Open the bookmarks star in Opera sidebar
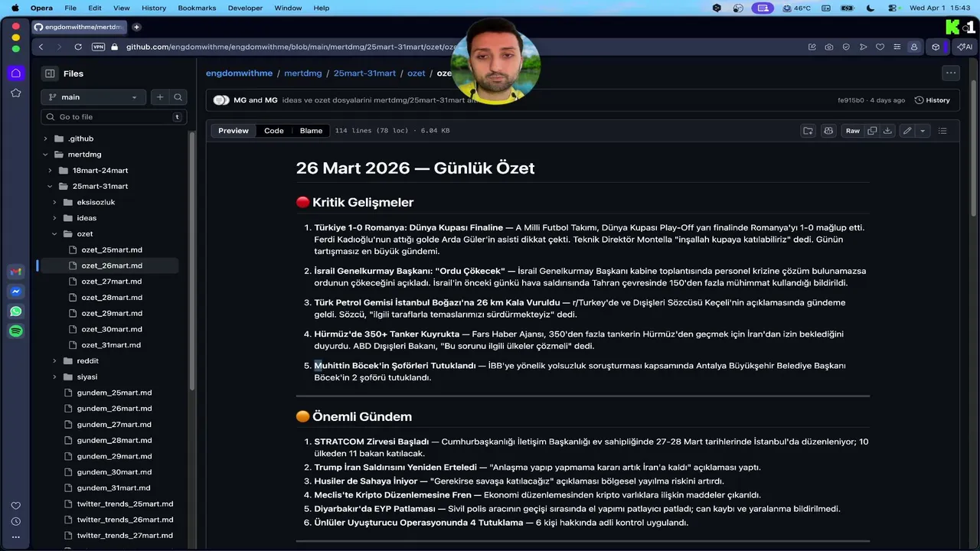Screen dimensions: 980x551 coord(15,93)
